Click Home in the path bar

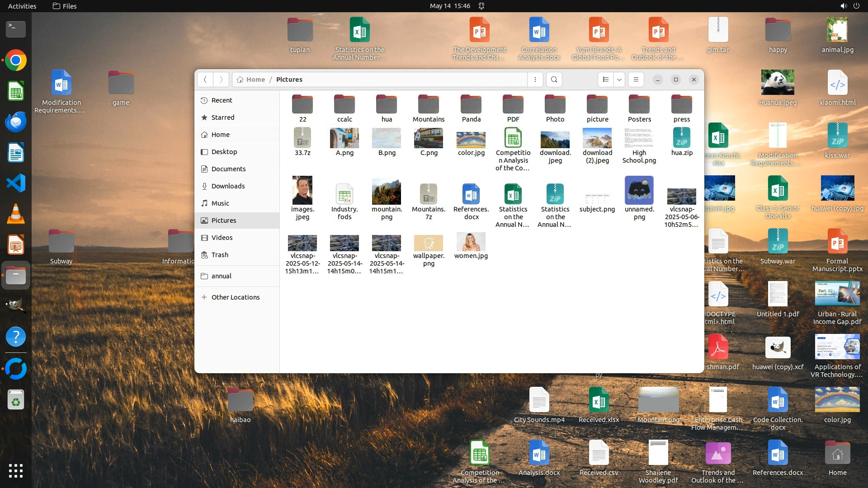[255, 80]
